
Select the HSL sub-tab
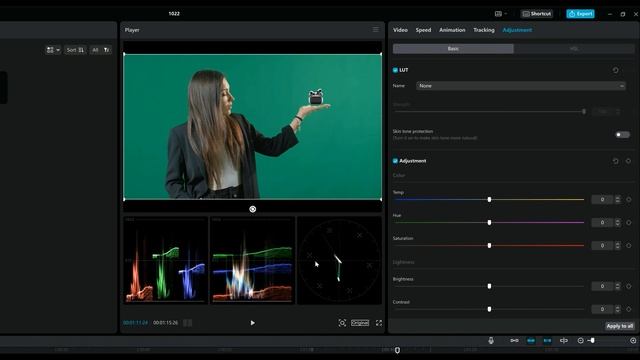[574, 49]
